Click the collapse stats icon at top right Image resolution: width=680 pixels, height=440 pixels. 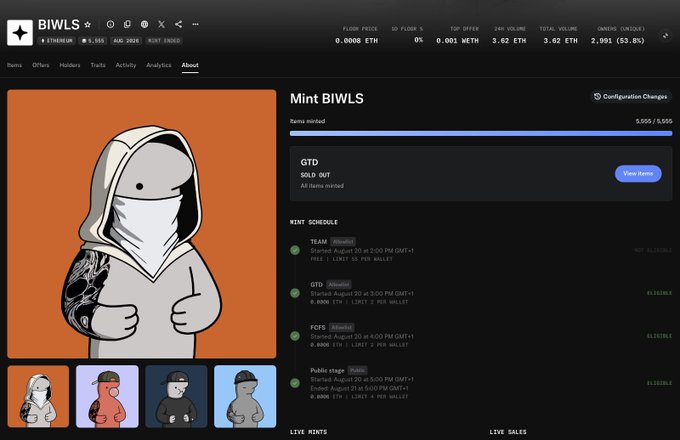665,36
